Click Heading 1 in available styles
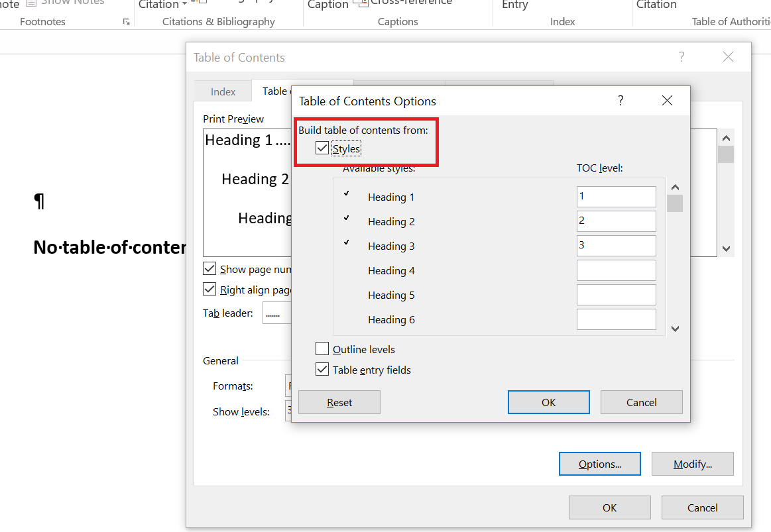This screenshot has width=771, height=532. click(391, 197)
